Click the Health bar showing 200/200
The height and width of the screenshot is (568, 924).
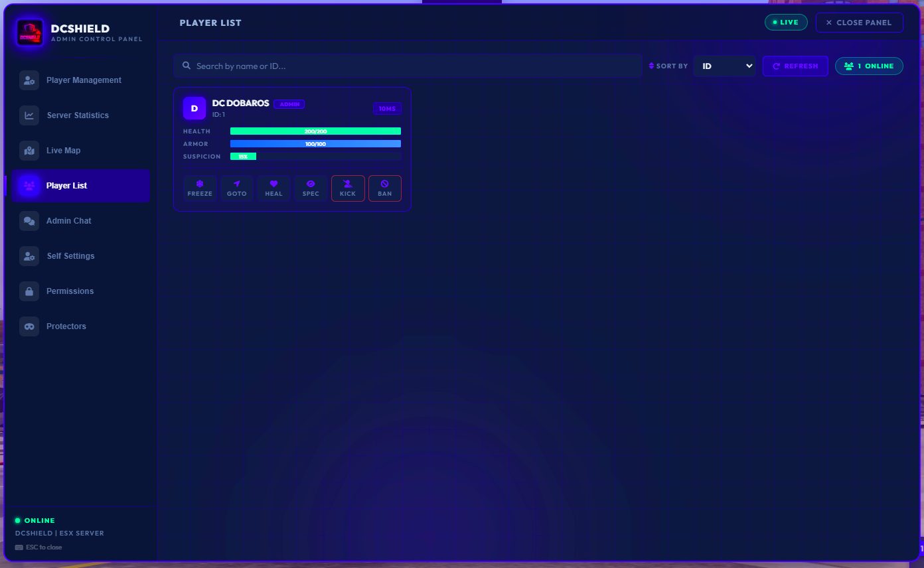[x=315, y=131]
